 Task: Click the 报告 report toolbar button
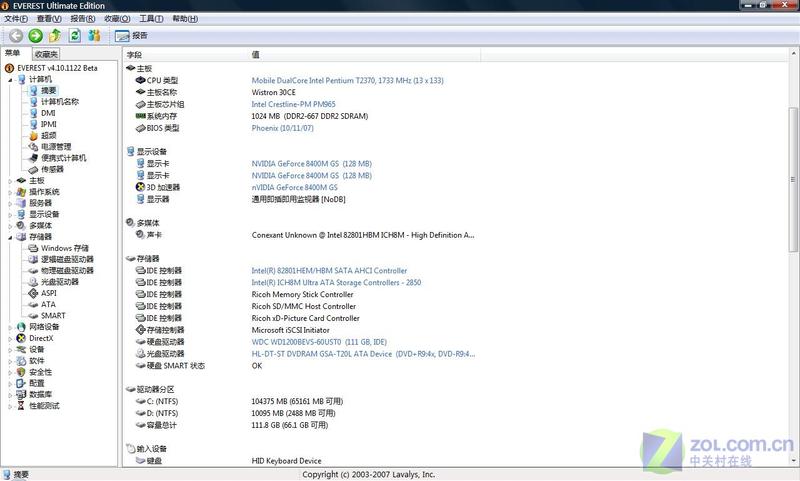click(131, 35)
